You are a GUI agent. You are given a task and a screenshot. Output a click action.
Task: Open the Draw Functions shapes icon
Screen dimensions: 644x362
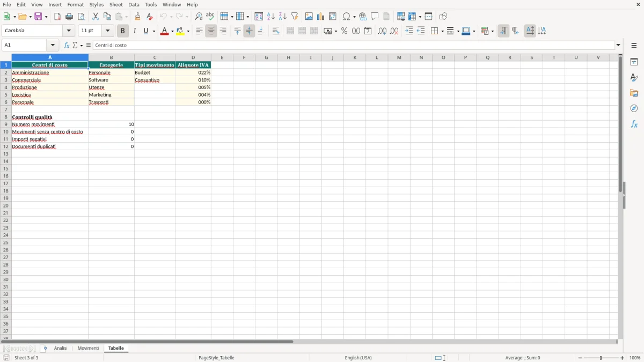443,17
